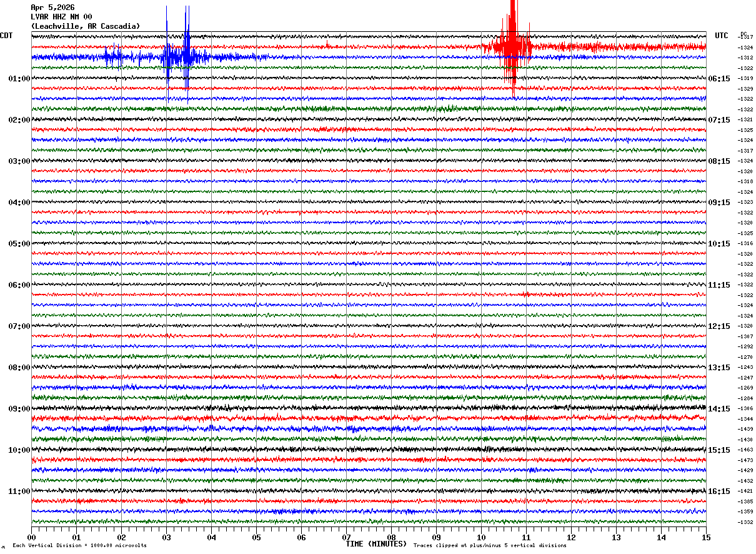The image size is (756, 554).
Task: Click the 11:00 CDT hour label
Action: [x=19, y=491]
